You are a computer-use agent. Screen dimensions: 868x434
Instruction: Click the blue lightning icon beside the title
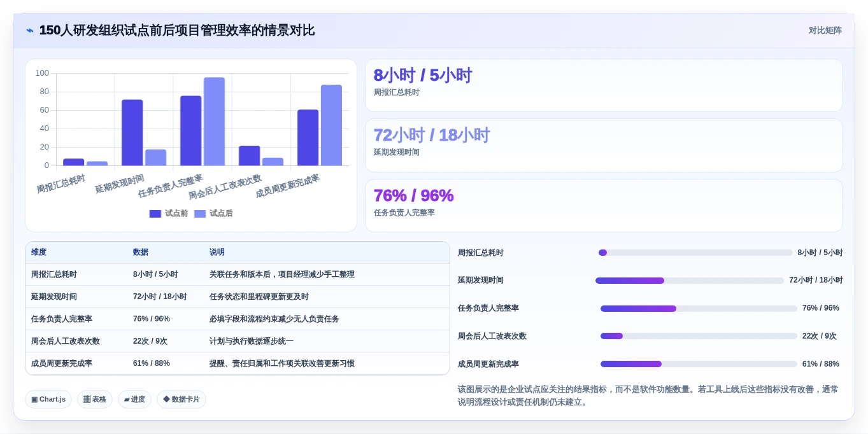[x=30, y=31]
